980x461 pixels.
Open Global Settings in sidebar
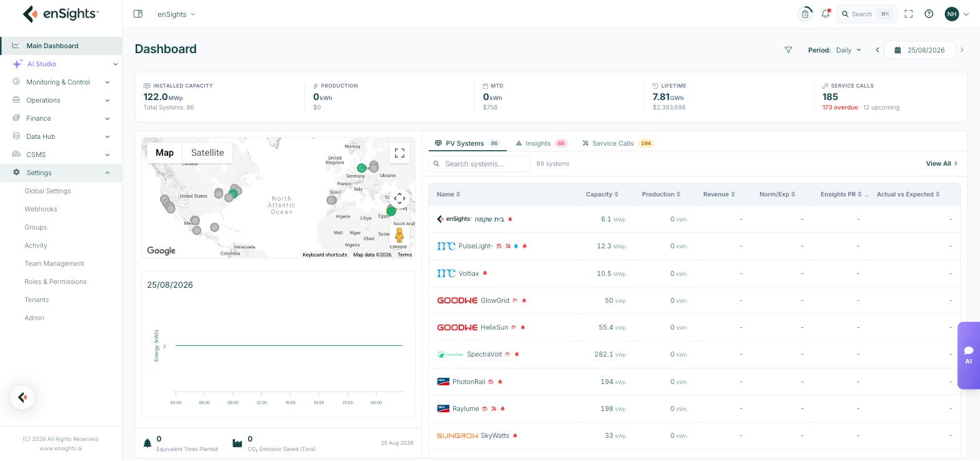(47, 191)
